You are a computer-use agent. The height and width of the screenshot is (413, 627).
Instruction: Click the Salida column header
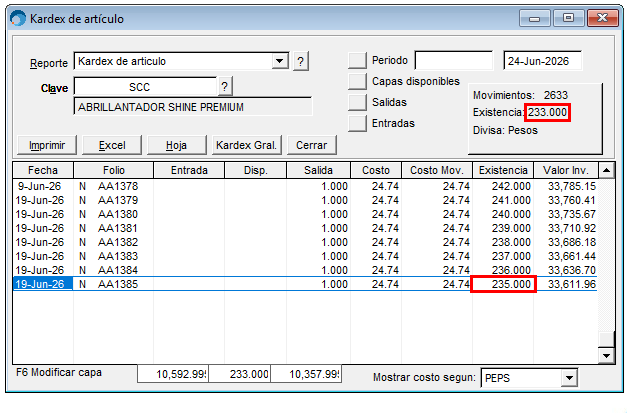[x=318, y=170]
